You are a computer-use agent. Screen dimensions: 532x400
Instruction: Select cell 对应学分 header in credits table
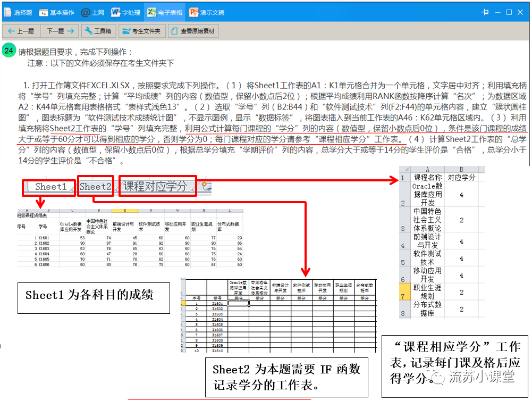coord(461,177)
